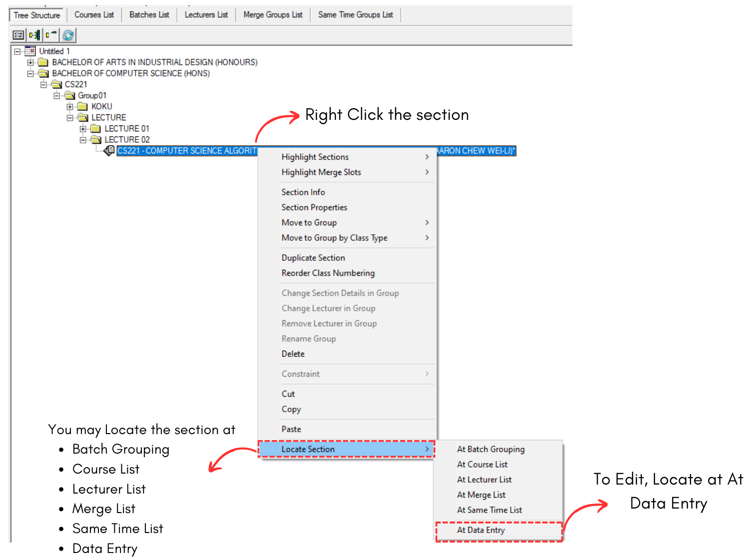Switch to the Courses List tab
This screenshot has width=747, height=560.
tap(94, 15)
